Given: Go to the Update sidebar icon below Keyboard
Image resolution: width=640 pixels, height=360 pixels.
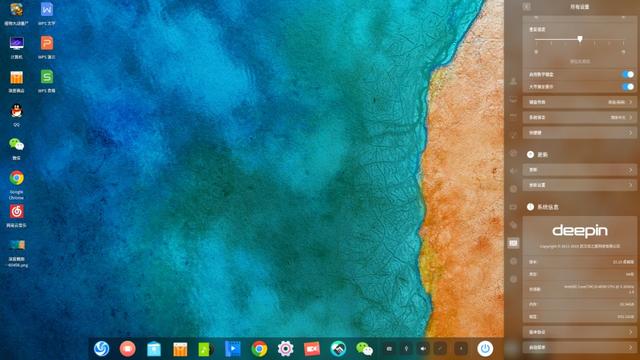Looking at the screenshot, I should pyautogui.click(x=513, y=261).
